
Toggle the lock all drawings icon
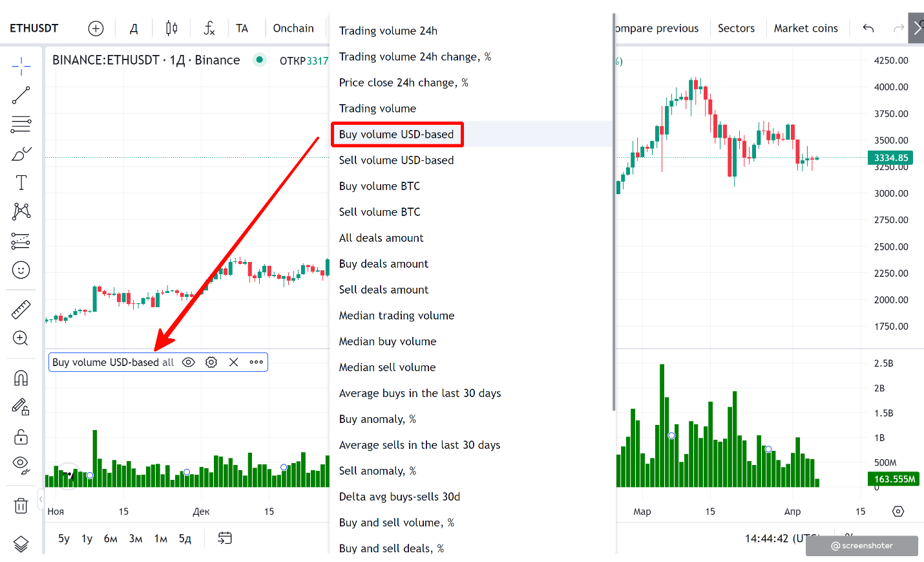point(21,437)
